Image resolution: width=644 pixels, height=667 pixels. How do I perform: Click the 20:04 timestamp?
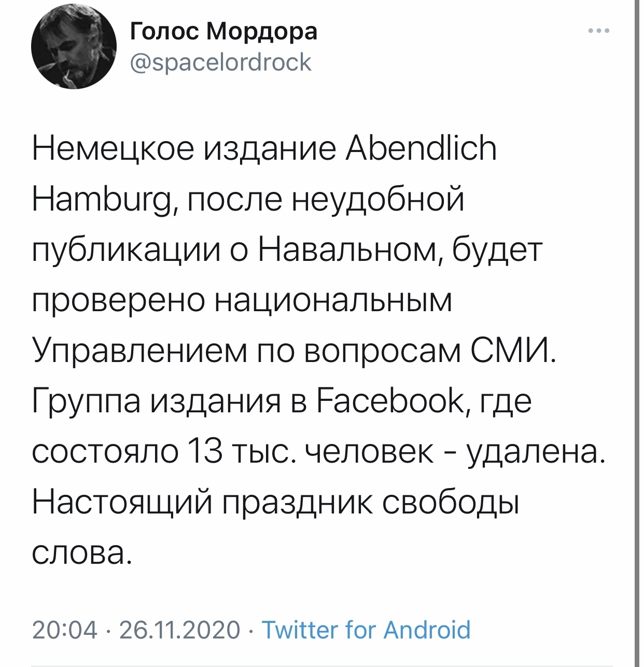(65, 630)
